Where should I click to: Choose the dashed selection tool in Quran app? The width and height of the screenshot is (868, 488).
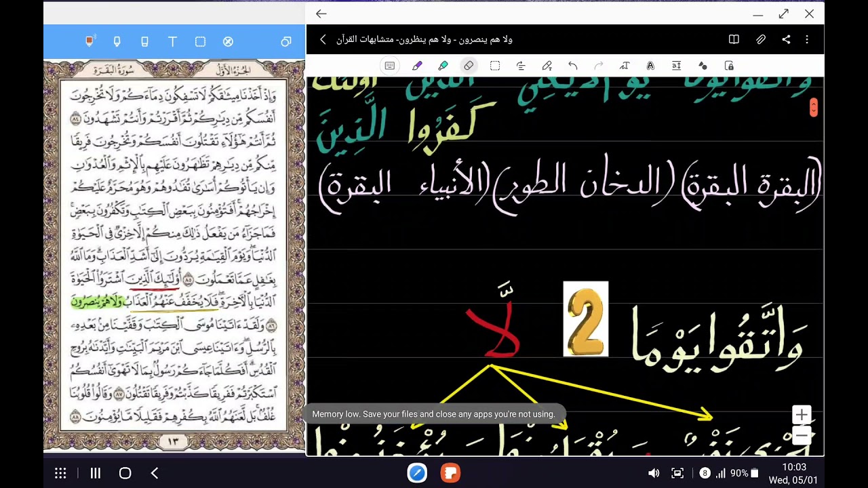200,42
